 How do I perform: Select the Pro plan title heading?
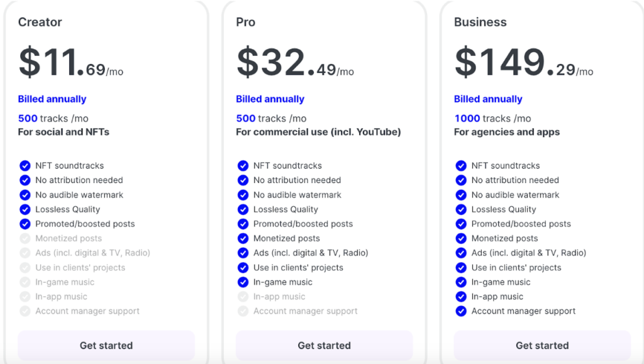coord(246,22)
